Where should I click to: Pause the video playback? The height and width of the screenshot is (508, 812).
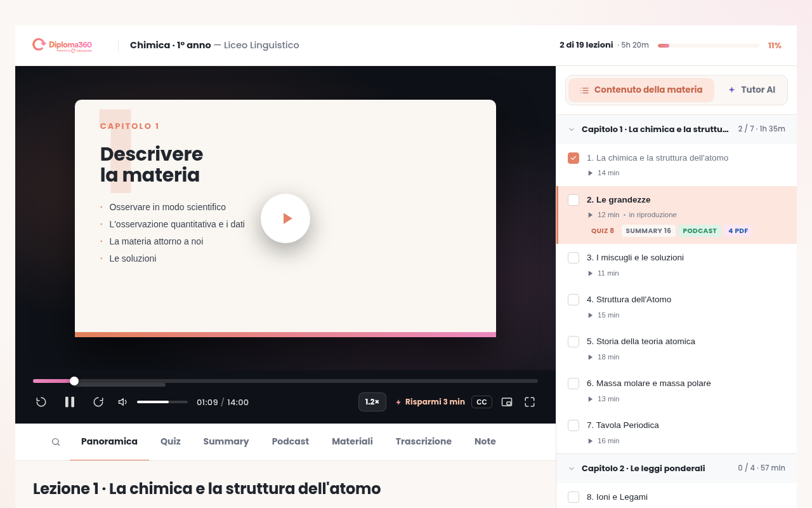(70, 402)
